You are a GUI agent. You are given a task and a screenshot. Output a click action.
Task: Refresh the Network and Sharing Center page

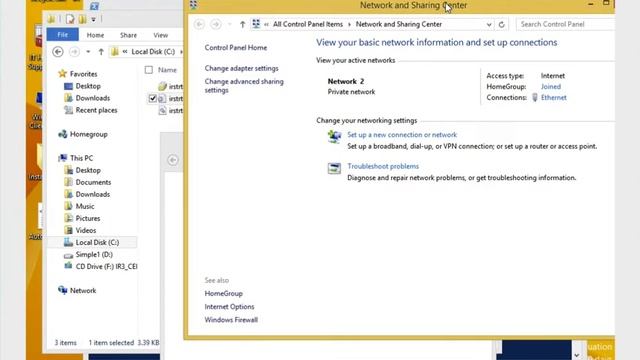pyautogui.click(x=502, y=24)
